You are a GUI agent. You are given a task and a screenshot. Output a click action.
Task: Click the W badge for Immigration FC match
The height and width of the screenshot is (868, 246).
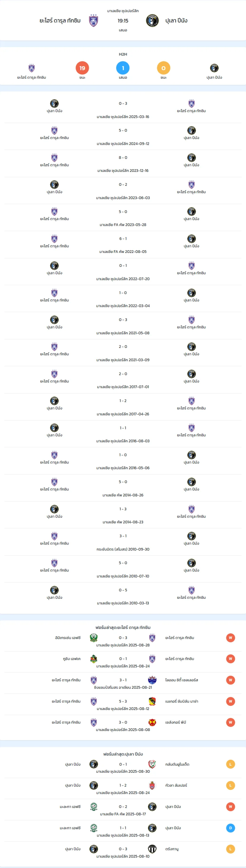point(230,638)
